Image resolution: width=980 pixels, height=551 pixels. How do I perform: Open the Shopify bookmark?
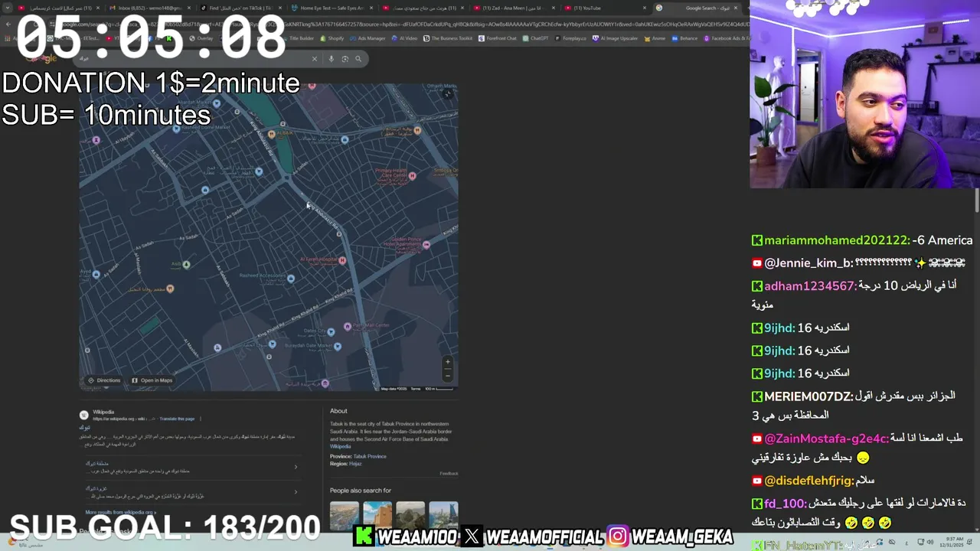point(332,38)
